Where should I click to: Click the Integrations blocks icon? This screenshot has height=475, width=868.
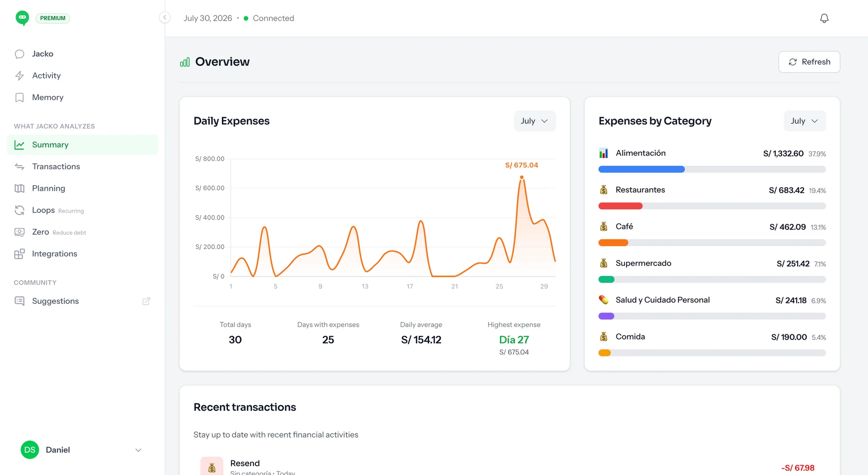tap(19, 254)
